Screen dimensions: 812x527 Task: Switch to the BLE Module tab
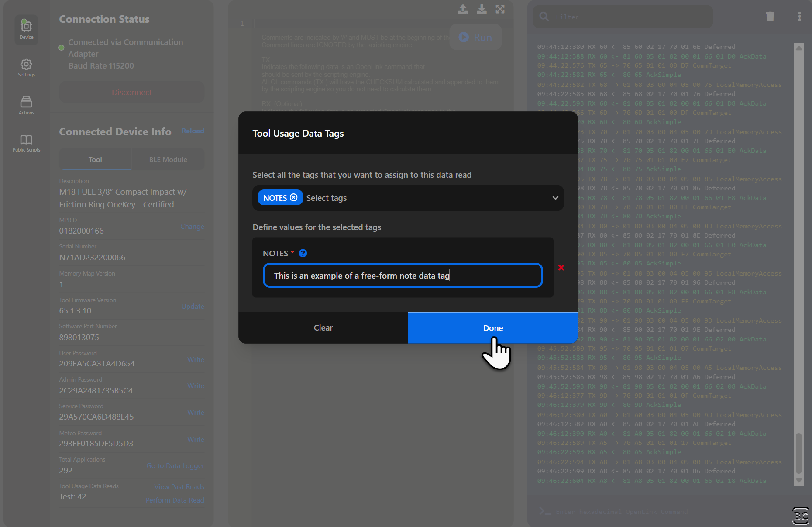click(x=168, y=159)
